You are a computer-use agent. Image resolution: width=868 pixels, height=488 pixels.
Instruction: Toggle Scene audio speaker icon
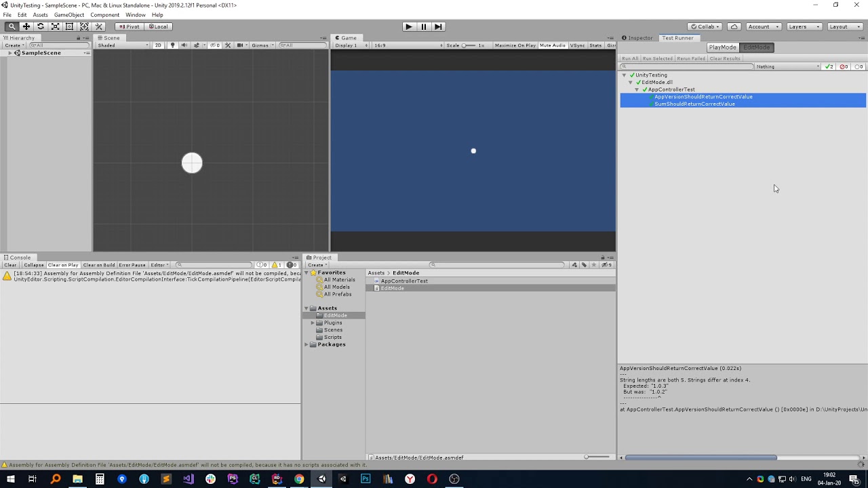[x=184, y=45]
